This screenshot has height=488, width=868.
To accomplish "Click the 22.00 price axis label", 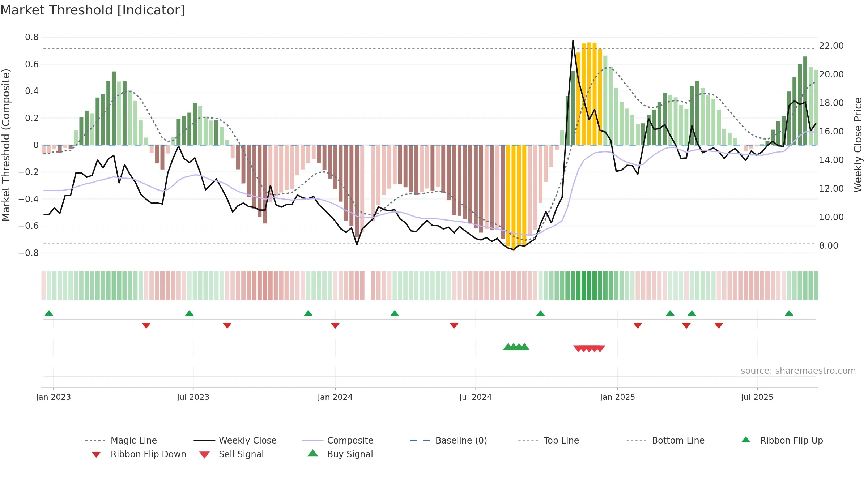I will point(831,46).
